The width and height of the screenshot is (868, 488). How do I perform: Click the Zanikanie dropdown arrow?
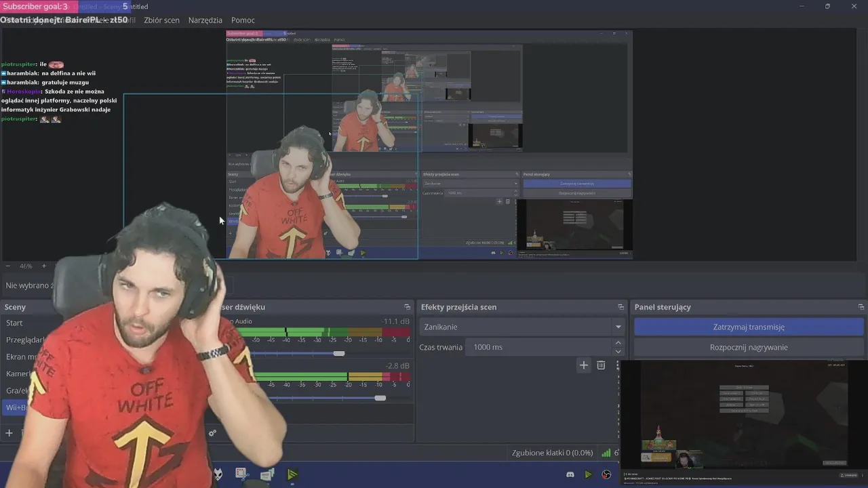[618, 327]
